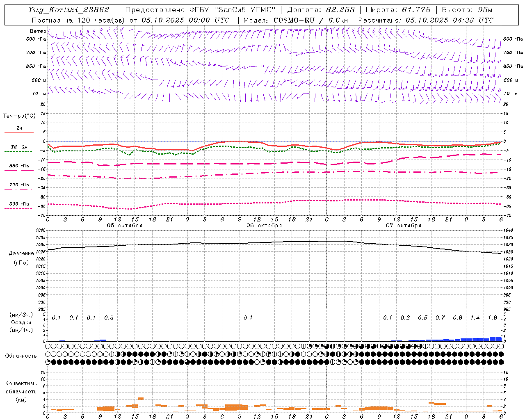Click the 500 гПа temperature legend entry
The width and height of the screenshot is (525, 420).
coord(19,204)
